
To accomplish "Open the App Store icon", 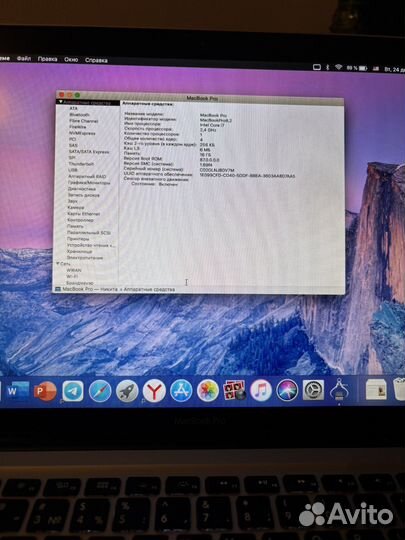I will tap(181, 391).
